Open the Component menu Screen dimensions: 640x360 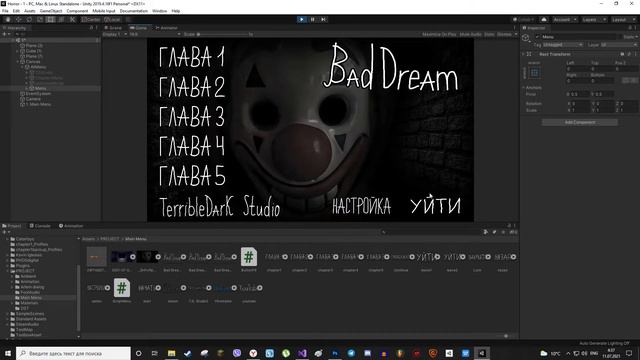pyautogui.click(x=77, y=11)
